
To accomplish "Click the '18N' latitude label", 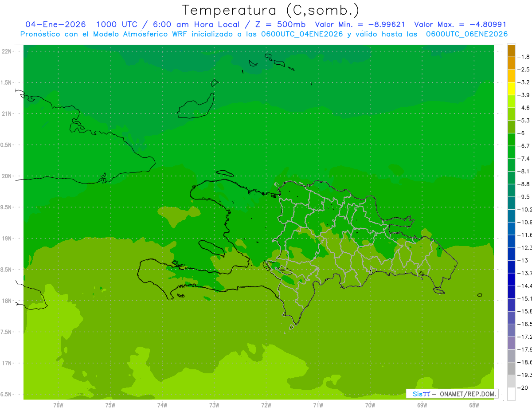I will click(x=8, y=301).
